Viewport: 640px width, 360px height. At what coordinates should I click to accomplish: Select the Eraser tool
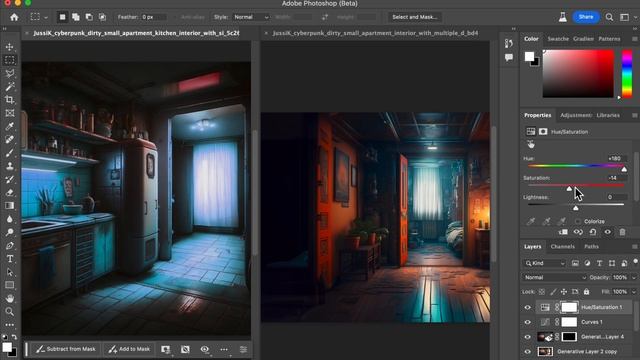pyautogui.click(x=10, y=192)
